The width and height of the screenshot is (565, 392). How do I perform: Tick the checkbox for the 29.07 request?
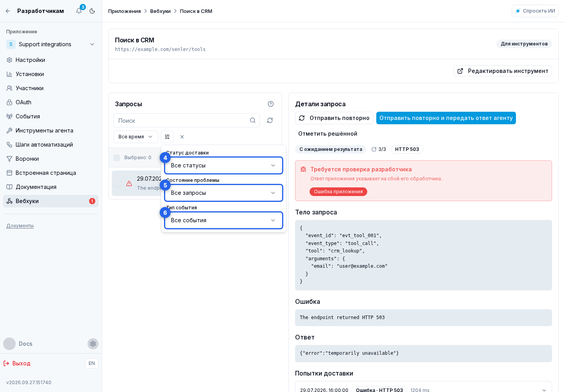coord(118,183)
